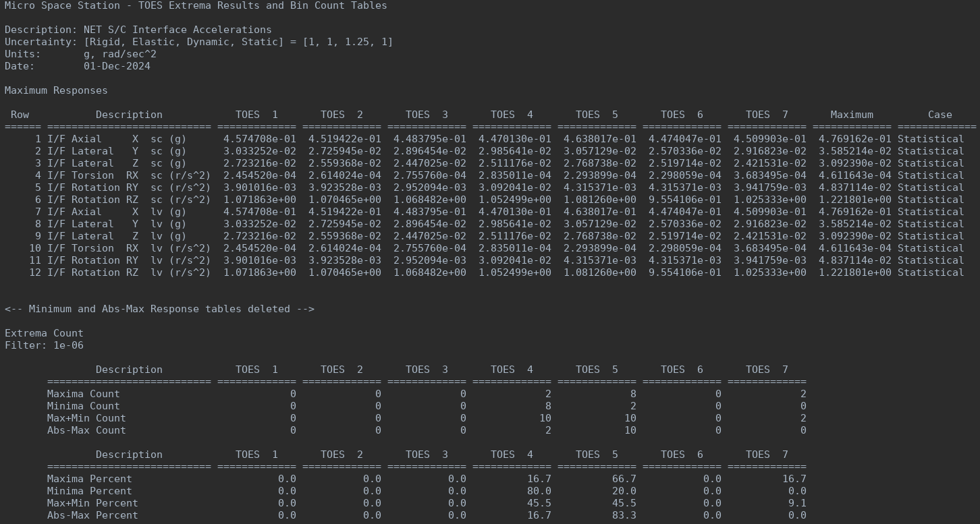Click the 'Filter: 1e-06' line
This screenshot has height=524, width=980.
pyautogui.click(x=44, y=345)
